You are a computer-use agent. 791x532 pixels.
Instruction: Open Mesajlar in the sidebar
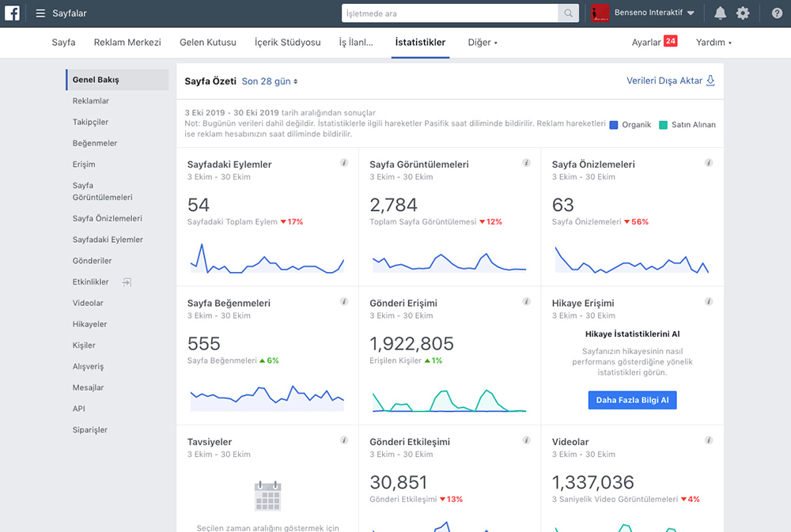(x=88, y=388)
